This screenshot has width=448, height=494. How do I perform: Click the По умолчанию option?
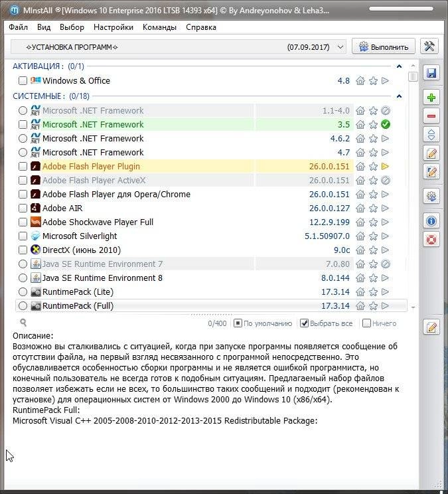(263, 323)
